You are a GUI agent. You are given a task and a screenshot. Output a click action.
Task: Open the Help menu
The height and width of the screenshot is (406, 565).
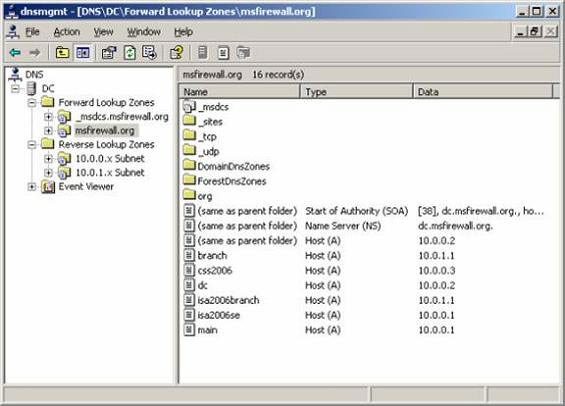183,32
